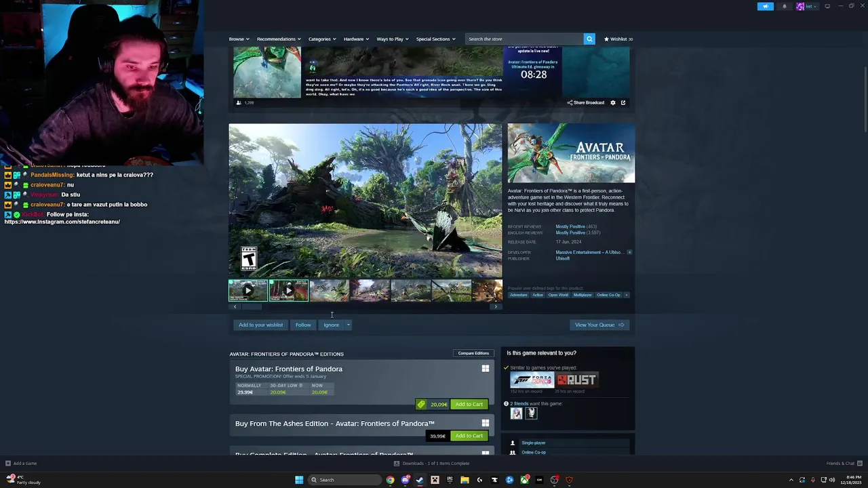Expand the Ignore button dropdown arrow

pyautogui.click(x=348, y=325)
